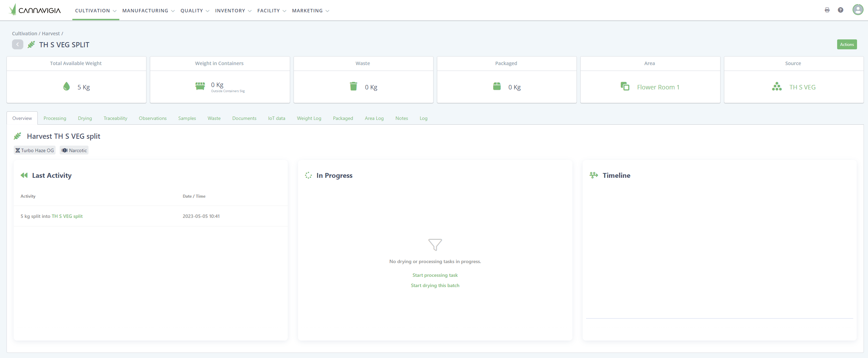Click the Area card rooms icon
The height and width of the screenshot is (358, 868).
point(625,87)
